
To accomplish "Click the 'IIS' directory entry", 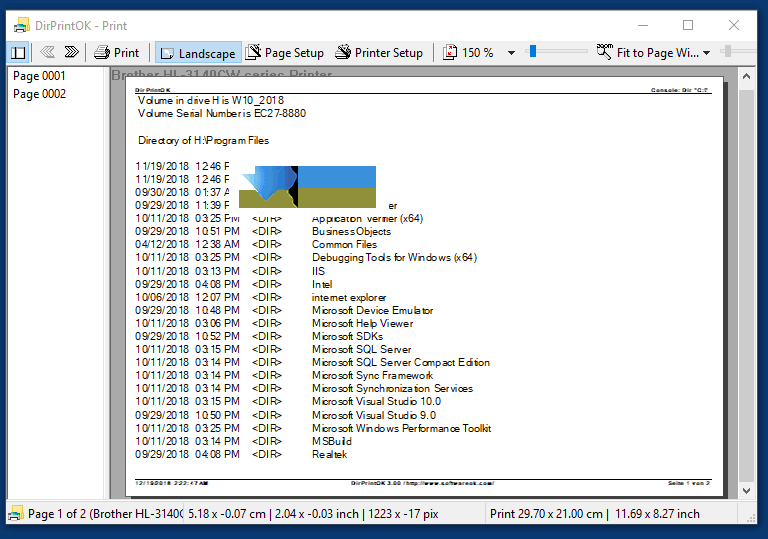I will 318,271.
